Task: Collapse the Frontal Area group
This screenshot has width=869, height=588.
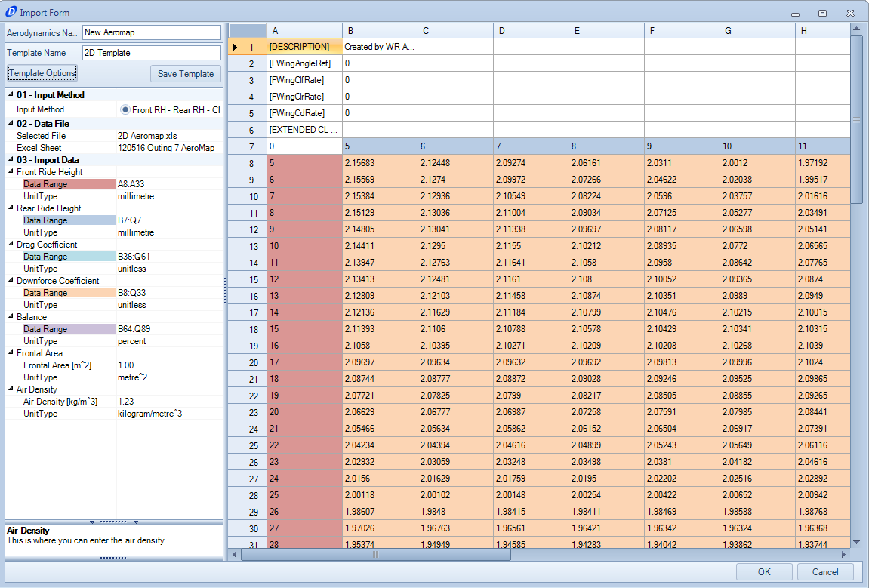Action: pos(11,353)
